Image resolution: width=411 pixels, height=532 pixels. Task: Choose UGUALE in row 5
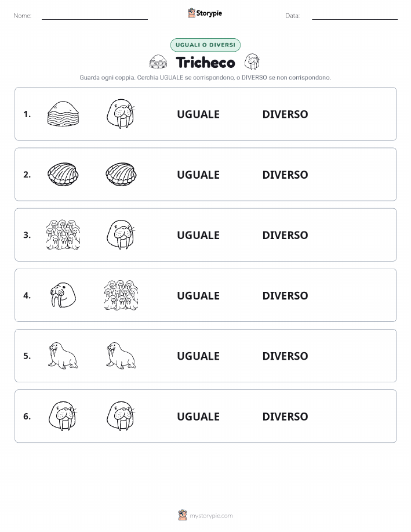pyautogui.click(x=198, y=356)
